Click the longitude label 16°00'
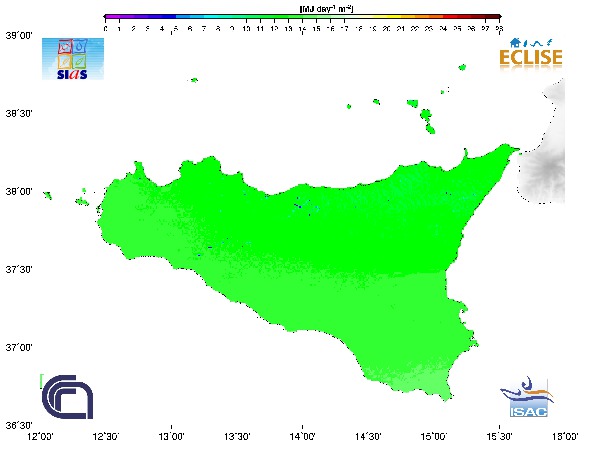The image size is (600, 450). 565,436
